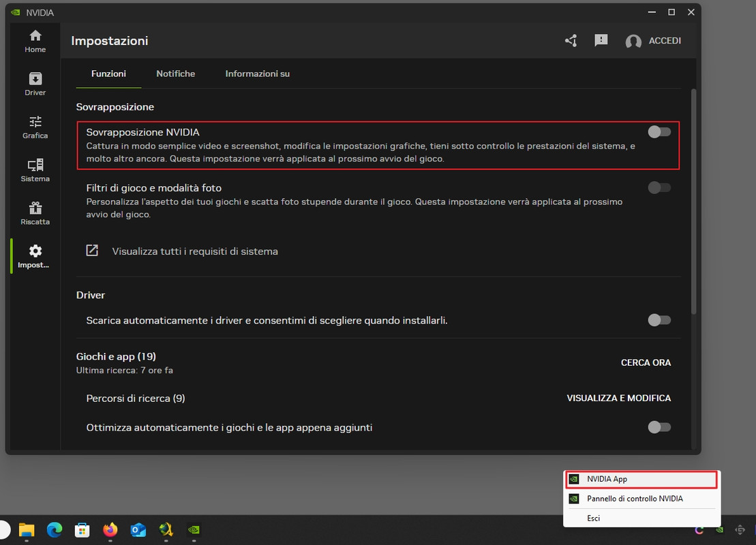Click the user avatar icon
756x545 pixels.
tap(633, 42)
